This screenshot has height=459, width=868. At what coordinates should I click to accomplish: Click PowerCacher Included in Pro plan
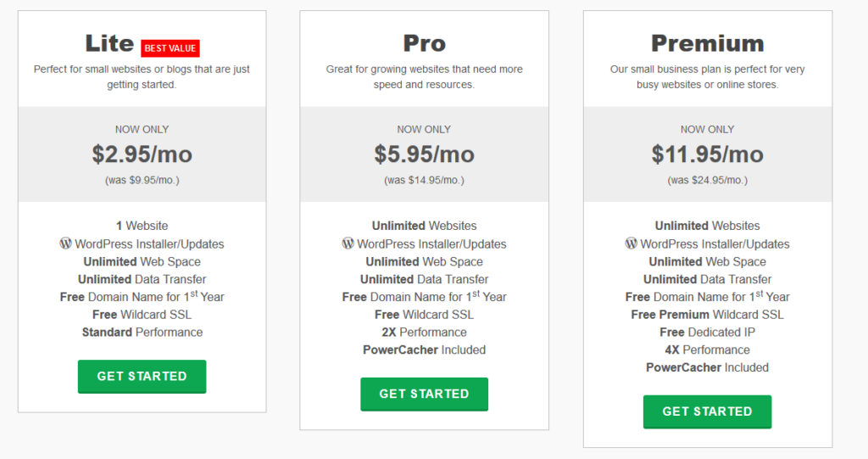tap(424, 350)
